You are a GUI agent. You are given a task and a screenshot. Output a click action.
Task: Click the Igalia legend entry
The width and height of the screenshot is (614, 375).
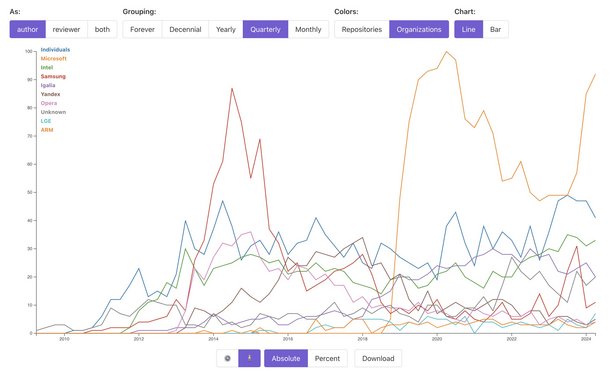48,85
